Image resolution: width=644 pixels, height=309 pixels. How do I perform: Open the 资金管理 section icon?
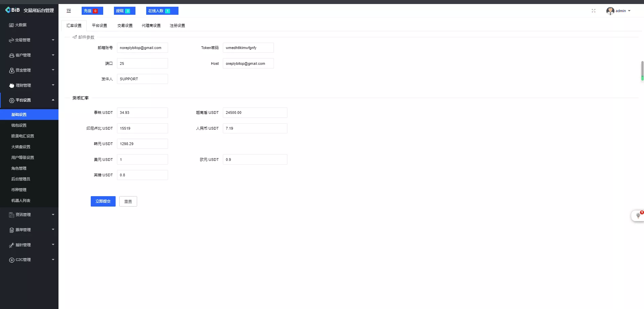tap(11, 70)
